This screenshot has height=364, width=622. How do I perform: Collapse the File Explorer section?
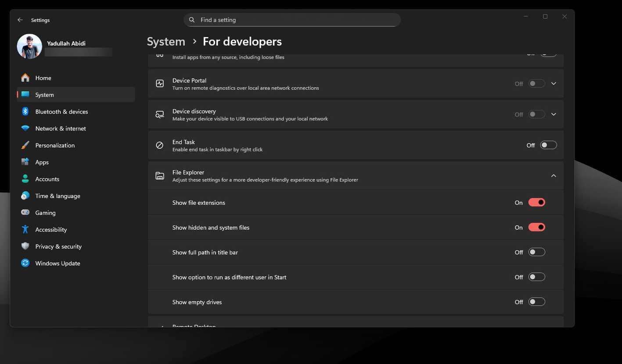pos(554,176)
